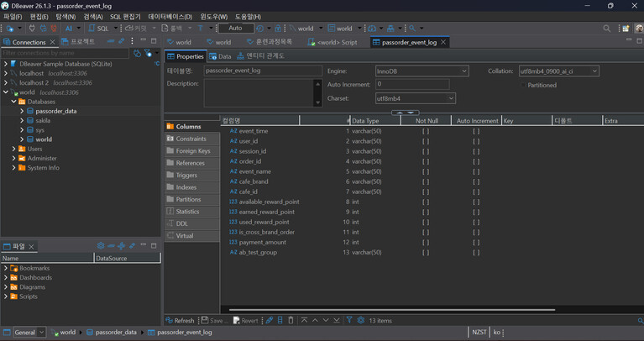Click the trash delete icon in bottom toolbar
This screenshot has width=644, height=341.
291,320
